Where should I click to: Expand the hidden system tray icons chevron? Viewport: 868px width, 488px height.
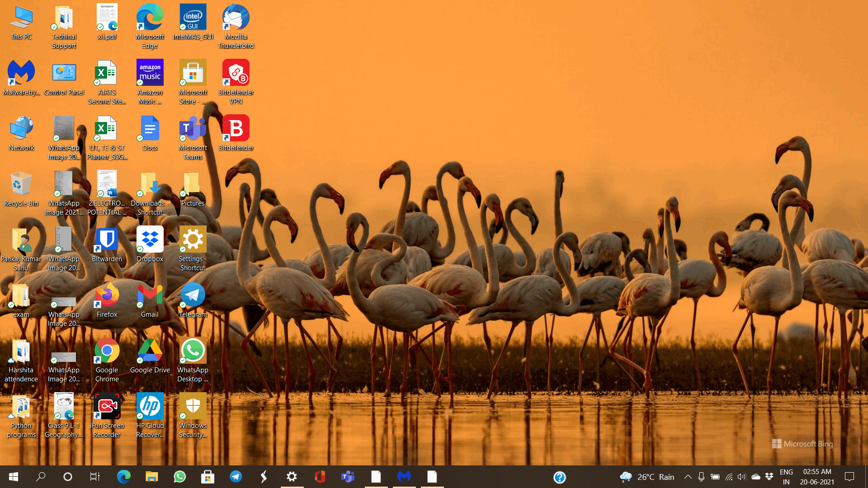coord(688,477)
